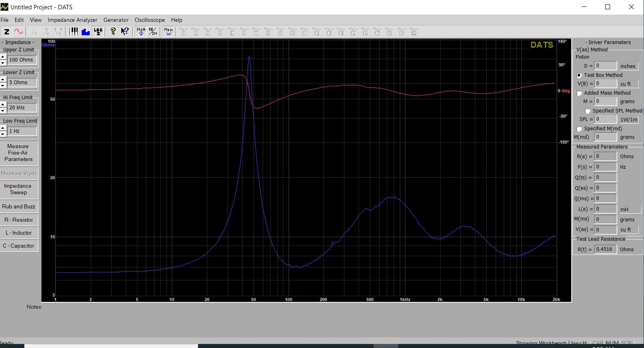The height and width of the screenshot is (348, 644).
Task: Open help with the question mark bulb icon
Action: point(113,32)
